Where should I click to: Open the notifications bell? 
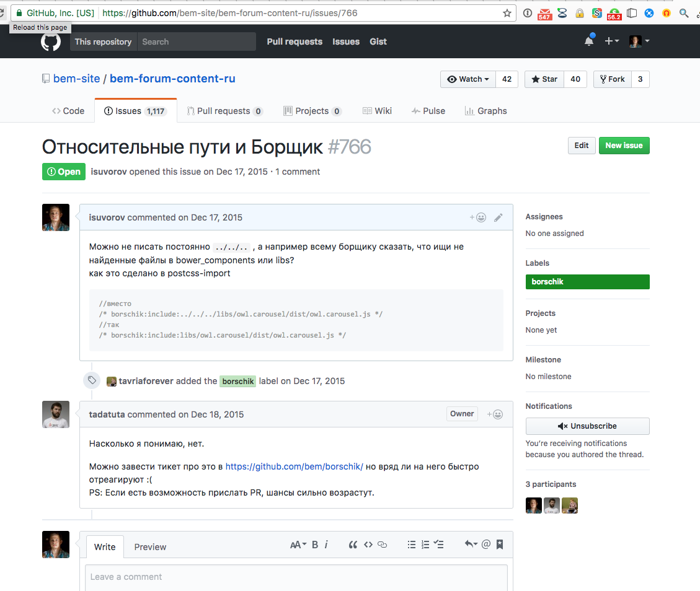(x=589, y=41)
